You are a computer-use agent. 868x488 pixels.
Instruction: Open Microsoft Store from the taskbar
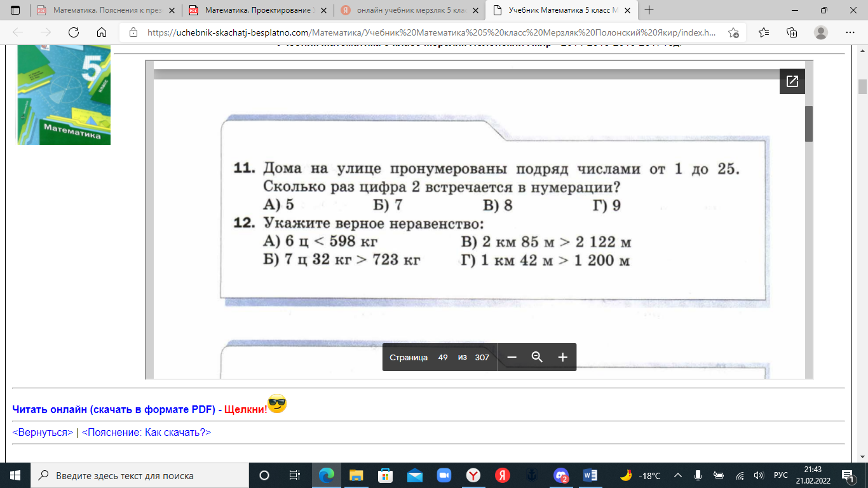[x=385, y=475]
